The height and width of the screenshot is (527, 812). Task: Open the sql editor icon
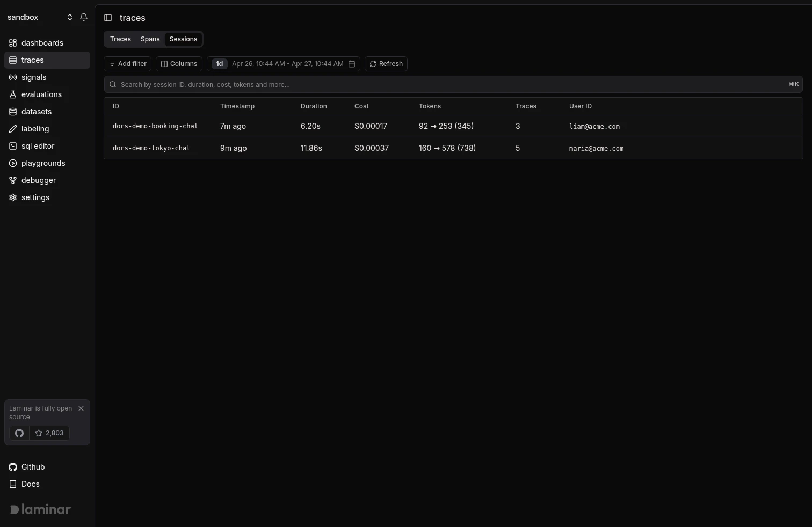click(13, 146)
